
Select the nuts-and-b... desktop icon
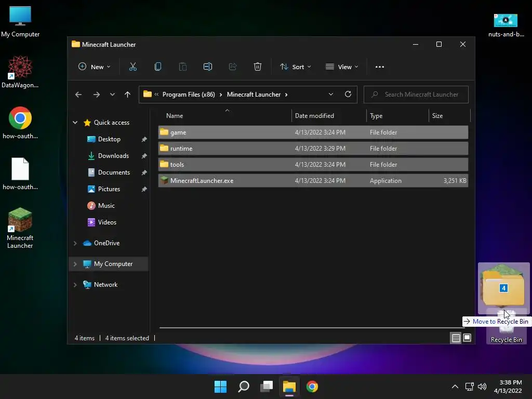click(506, 25)
